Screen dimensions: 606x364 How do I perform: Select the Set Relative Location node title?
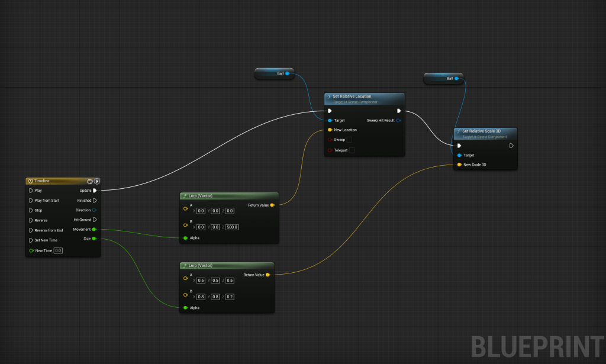click(x=355, y=96)
